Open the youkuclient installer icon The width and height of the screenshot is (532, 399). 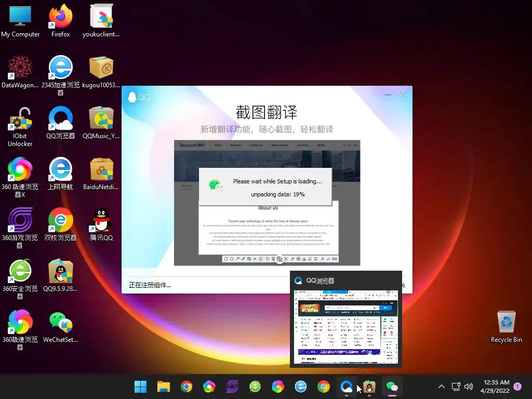(x=101, y=20)
